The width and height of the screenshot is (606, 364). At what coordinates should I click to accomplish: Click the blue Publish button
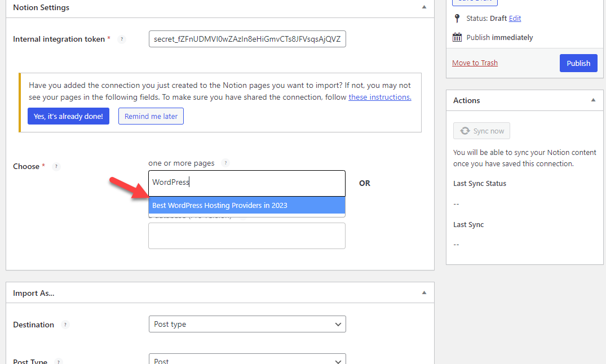pyautogui.click(x=578, y=63)
